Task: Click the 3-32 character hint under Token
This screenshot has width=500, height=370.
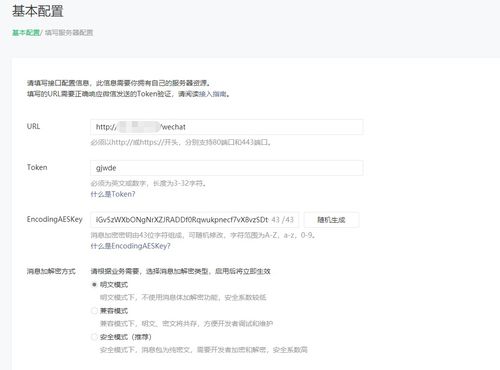Action: click(149, 183)
